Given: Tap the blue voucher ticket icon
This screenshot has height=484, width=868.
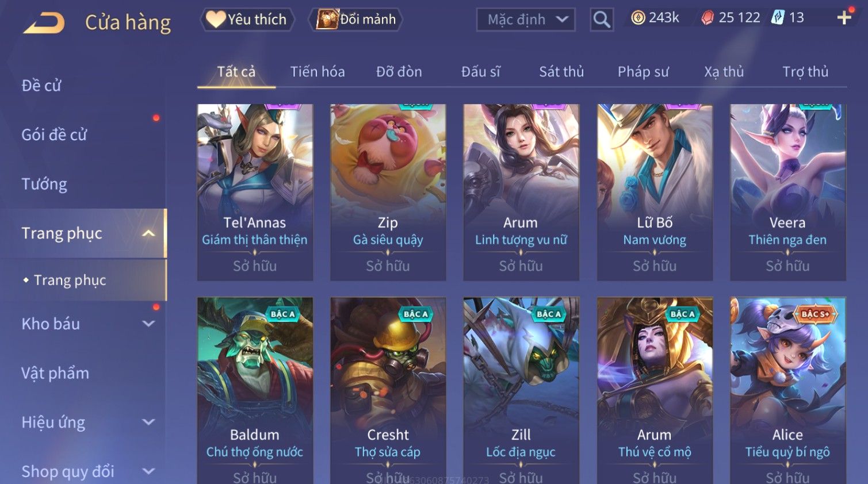Looking at the screenshot, I should (x=778, y=17).
